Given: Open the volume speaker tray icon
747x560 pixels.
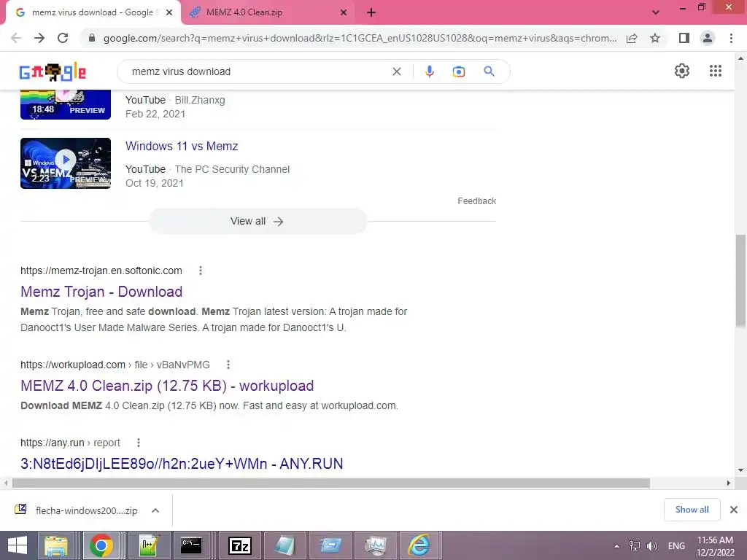Looking at the screenshot, I should tap(652, 546).
